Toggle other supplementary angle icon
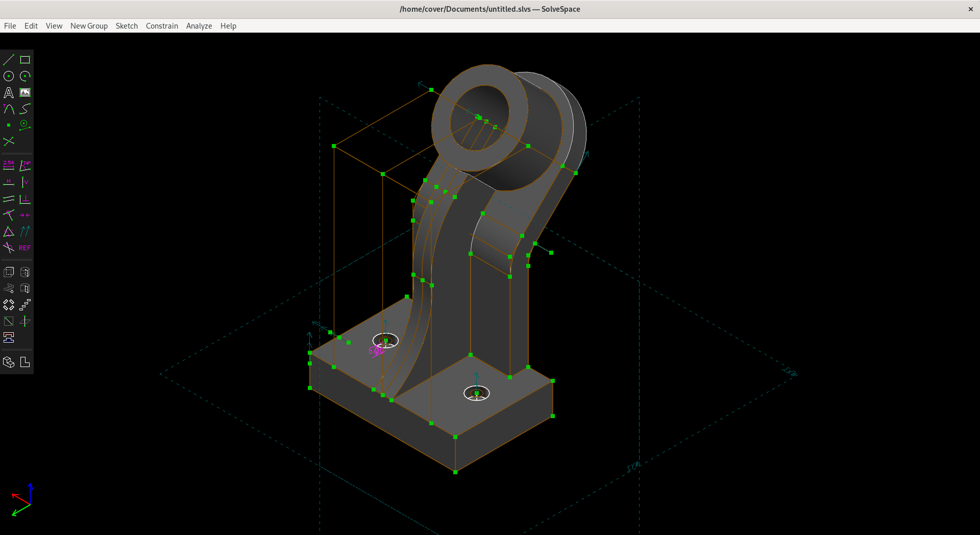This screenshot has height=535, width=980. [9, 248]
